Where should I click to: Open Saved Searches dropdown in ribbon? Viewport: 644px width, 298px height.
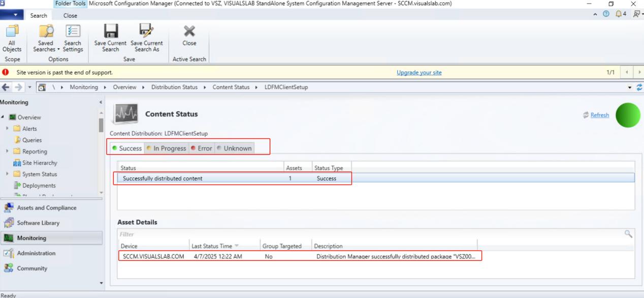coord(46,39)
